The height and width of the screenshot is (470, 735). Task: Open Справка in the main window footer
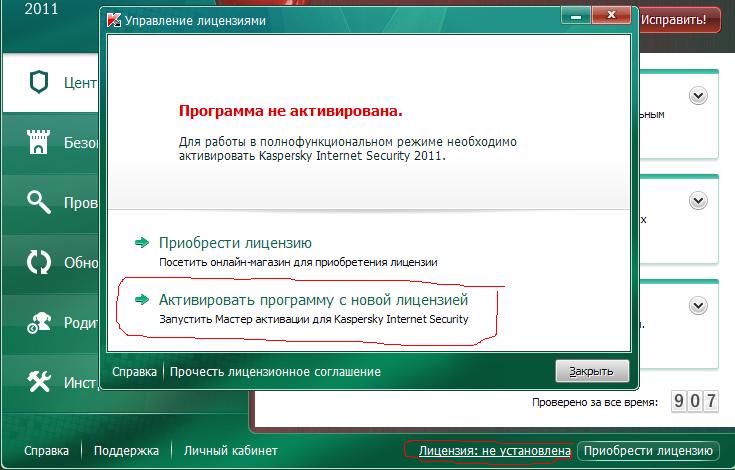46,451
